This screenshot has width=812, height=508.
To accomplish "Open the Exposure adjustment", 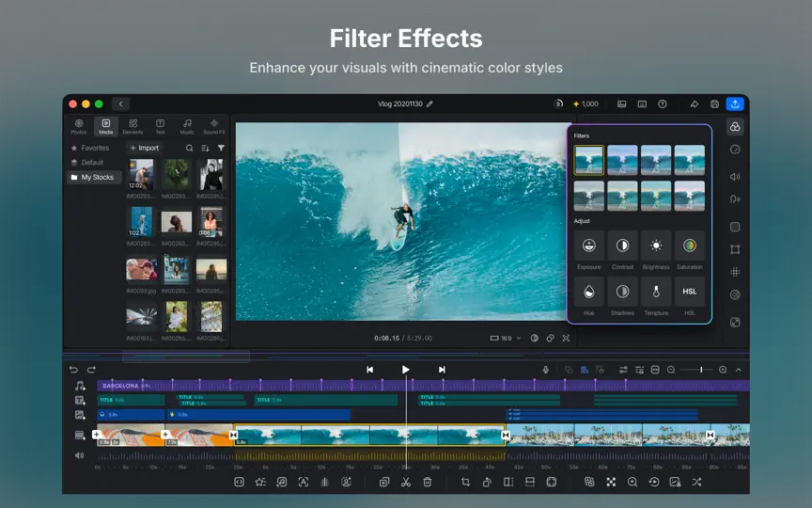I will point(589,246).
